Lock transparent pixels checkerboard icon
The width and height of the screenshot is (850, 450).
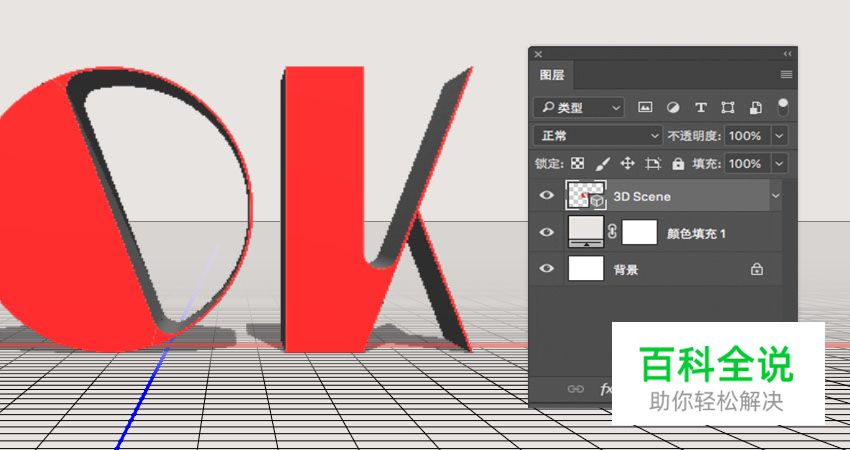[578, 163]
